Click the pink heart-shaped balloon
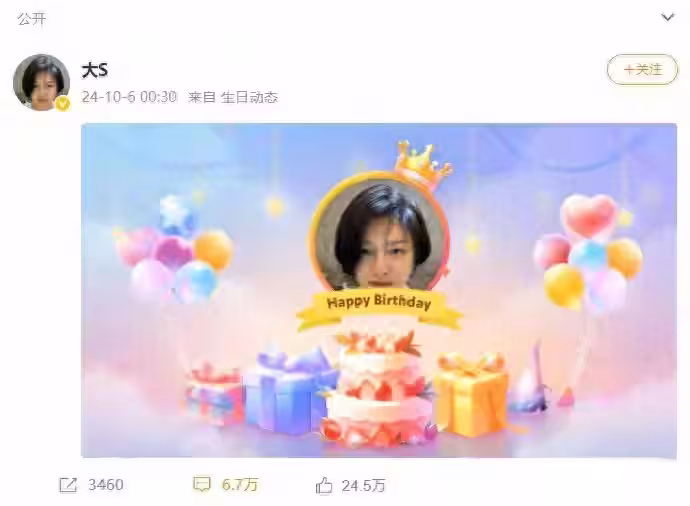This screenshot has height=506, width=690. (589, 216)
